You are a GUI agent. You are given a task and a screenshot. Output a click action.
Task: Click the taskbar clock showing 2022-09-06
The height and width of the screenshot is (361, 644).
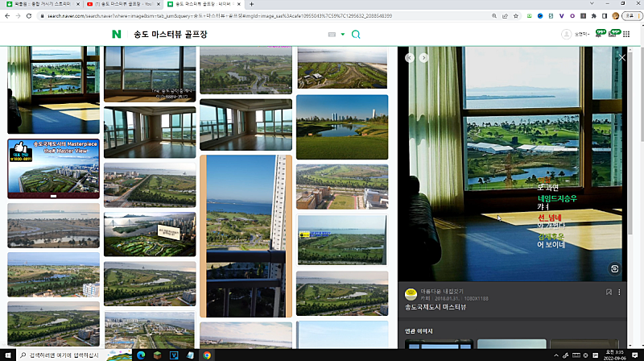tap(614, 355)
